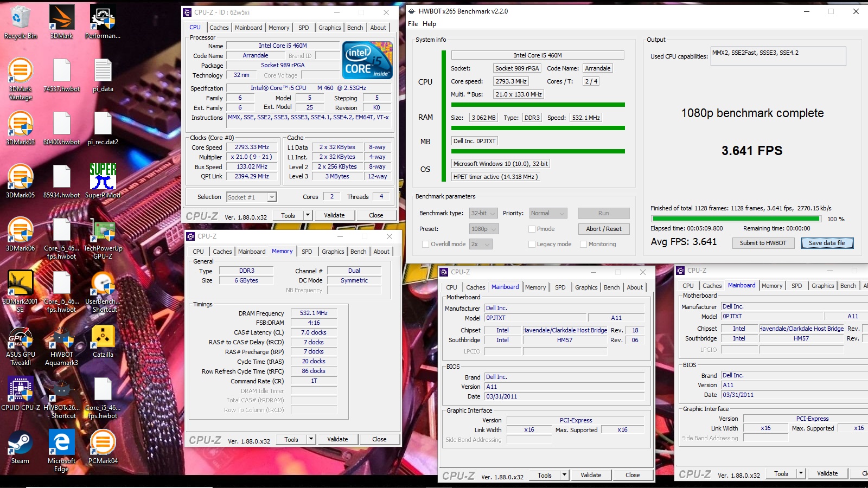Toggle the Overkill mode checkbox

[x=426, y=244]
